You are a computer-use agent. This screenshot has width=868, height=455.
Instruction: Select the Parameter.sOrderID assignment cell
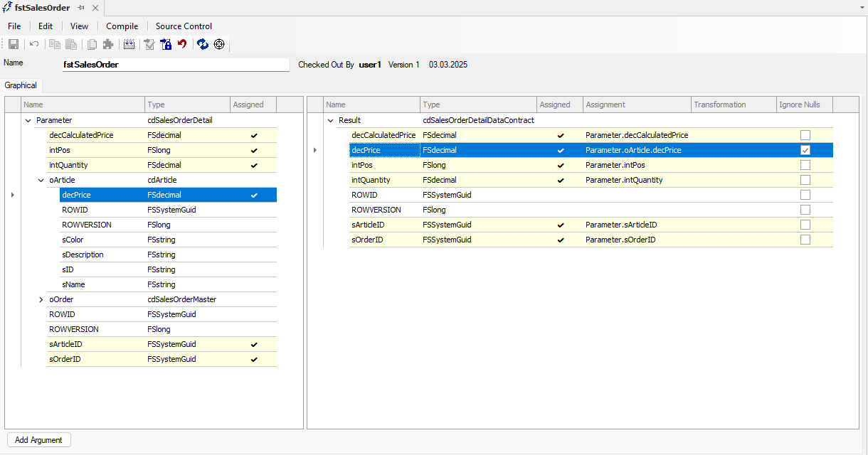click(x=637, y=240)
